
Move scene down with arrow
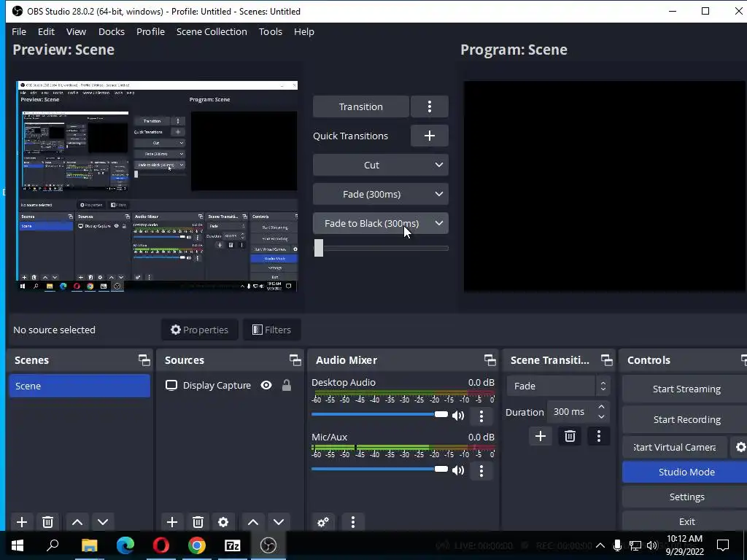tap(103, 522)
